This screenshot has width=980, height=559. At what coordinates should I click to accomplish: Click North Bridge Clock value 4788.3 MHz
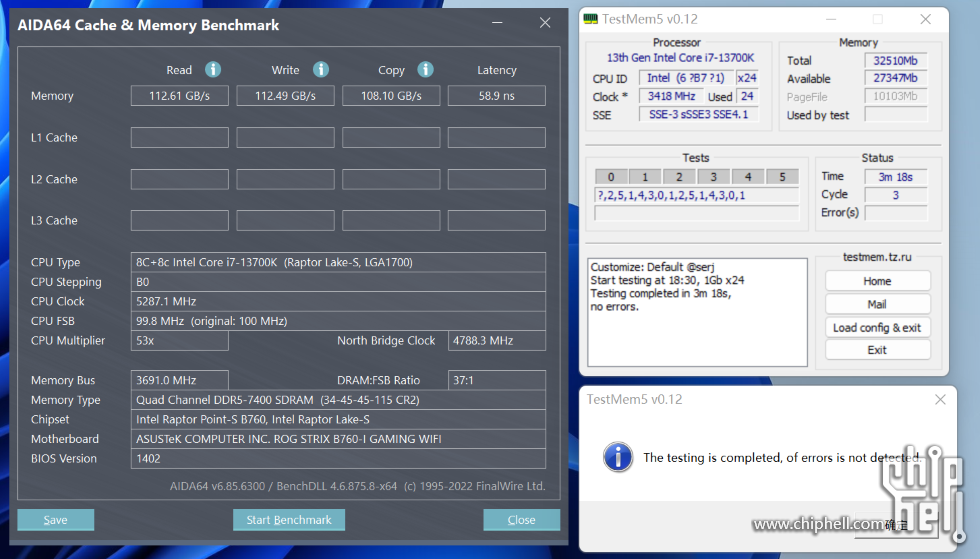coord(497,341)
